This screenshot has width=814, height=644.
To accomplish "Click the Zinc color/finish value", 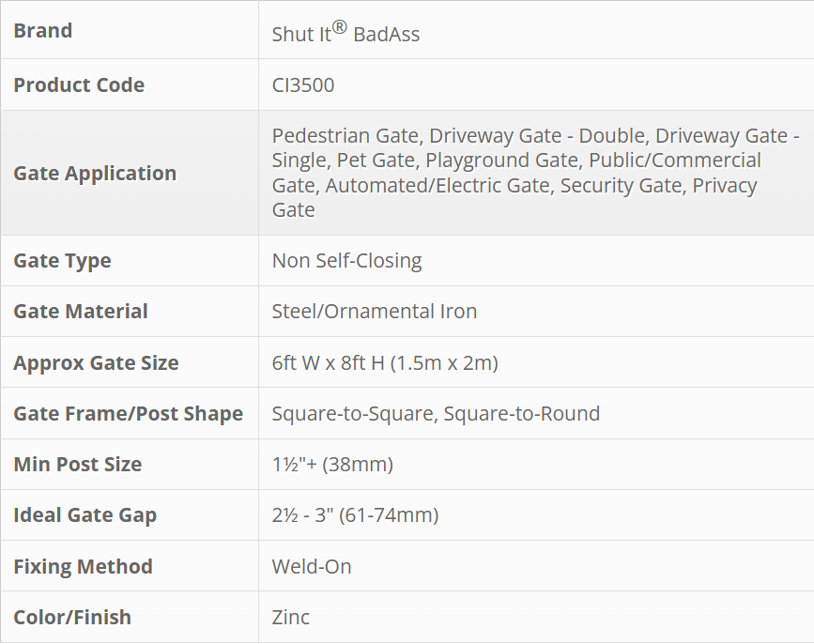I will pos(291,618).
